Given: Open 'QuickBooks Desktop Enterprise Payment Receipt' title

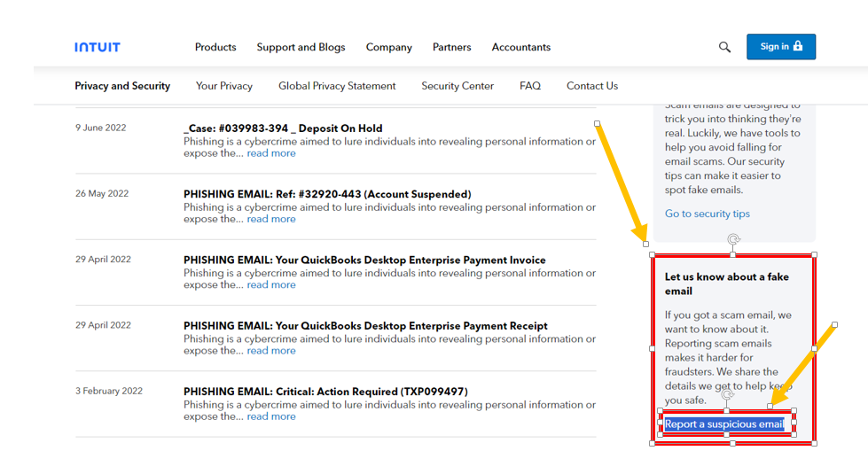Looking at the screenshot, I should point(365,326).
